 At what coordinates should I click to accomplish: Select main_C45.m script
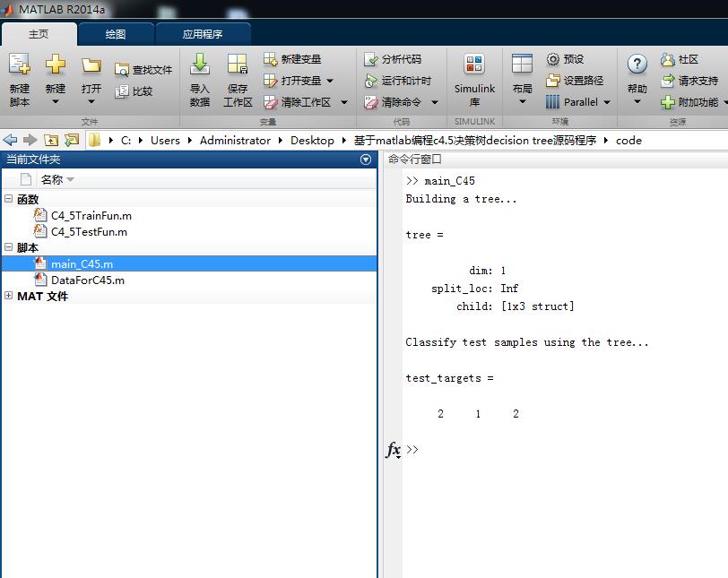click(x=189, y=263)
